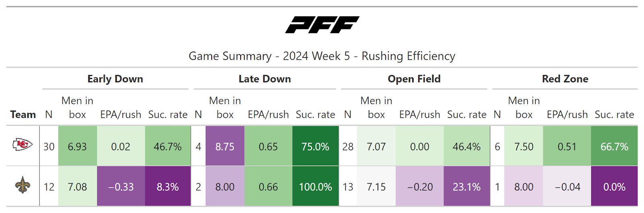Click the PFF logo at top

(322, 25)
